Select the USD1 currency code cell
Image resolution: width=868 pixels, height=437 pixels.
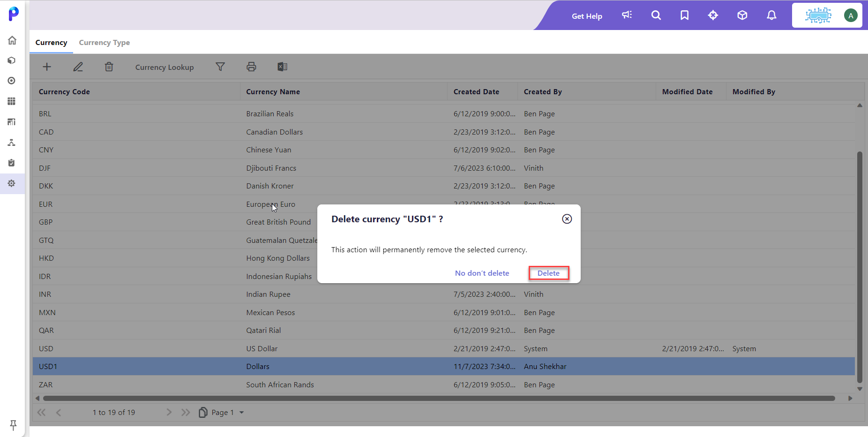pos(136,366)
